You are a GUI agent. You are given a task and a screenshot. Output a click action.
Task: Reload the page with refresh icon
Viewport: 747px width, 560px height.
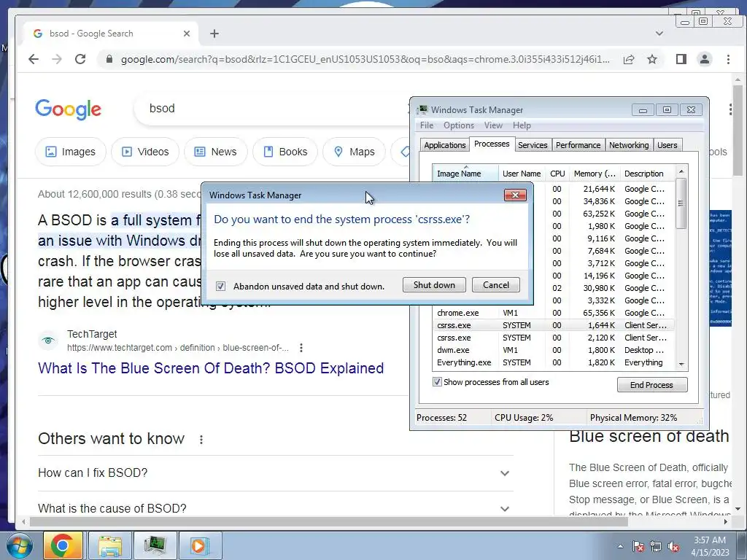pos(80,59)
